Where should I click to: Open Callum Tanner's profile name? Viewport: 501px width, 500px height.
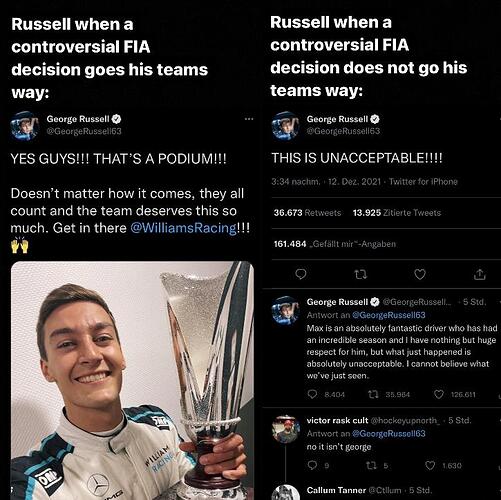click(x=336, y=490)
